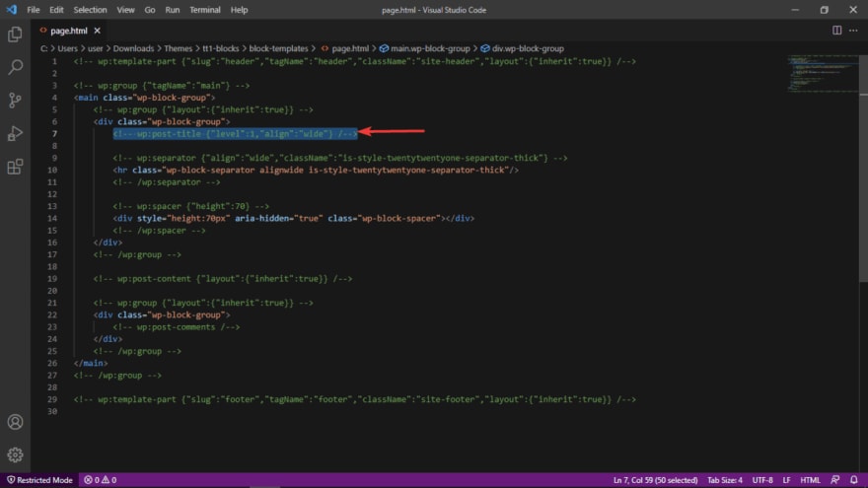Open the Selection menu
868x488 pixels.
click(x=90, y=10)
